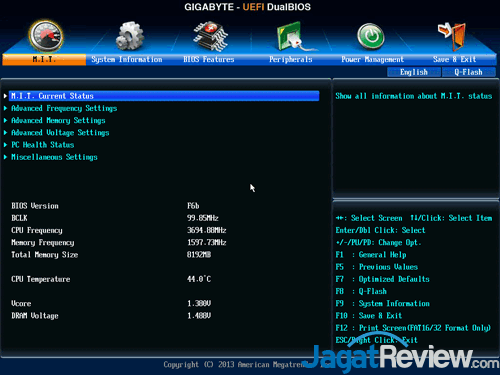Click the 3694.88MHz CPU frequency value
500x375 pixels.
click(x=206, y=230)
